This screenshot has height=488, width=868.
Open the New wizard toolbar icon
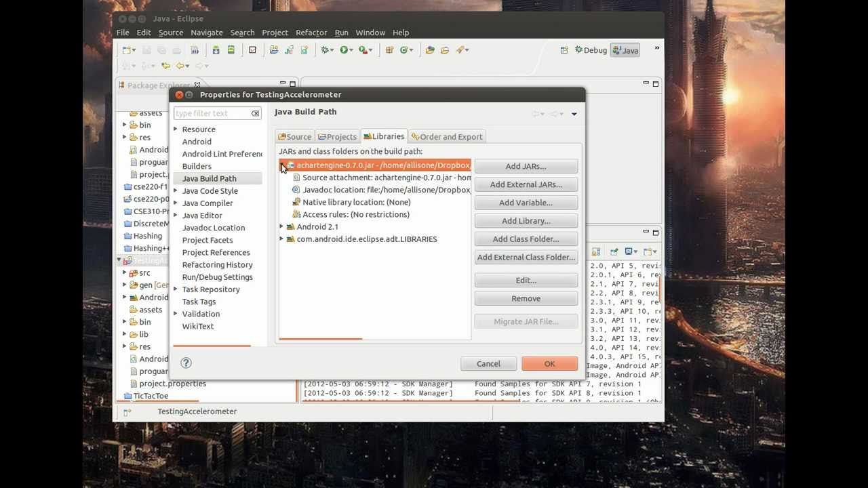(x=126, y=49)
